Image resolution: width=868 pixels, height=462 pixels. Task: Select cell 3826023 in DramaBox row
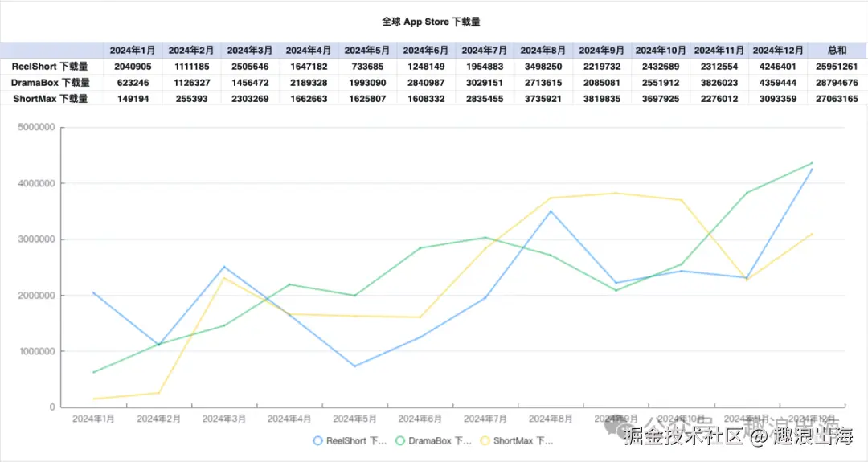pyautogui.click(x=719, y=83)
